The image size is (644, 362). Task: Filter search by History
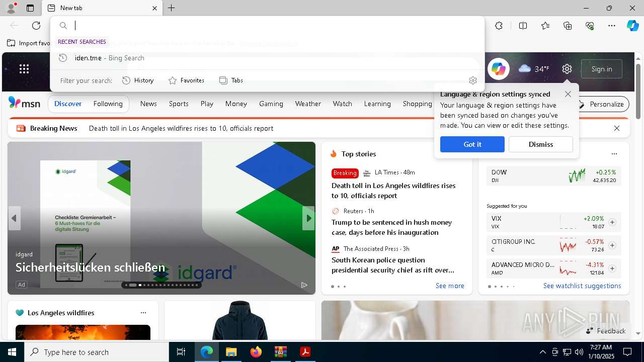(138, 80)
